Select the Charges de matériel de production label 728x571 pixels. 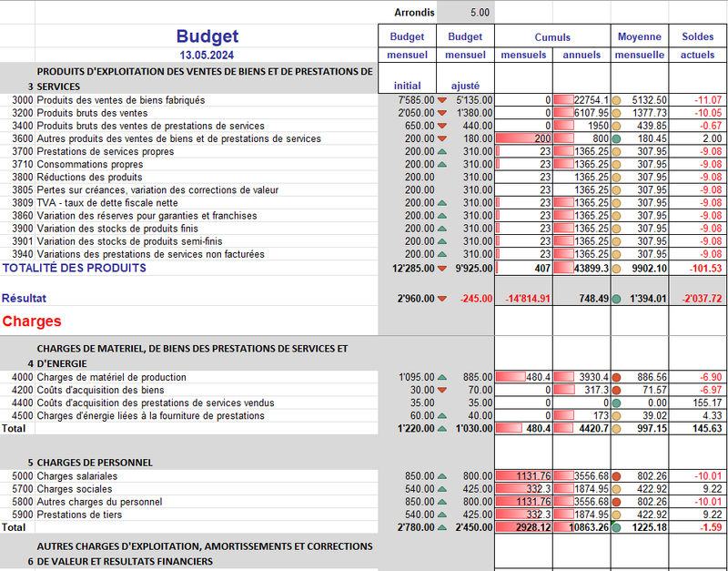(x=111, y=377)
